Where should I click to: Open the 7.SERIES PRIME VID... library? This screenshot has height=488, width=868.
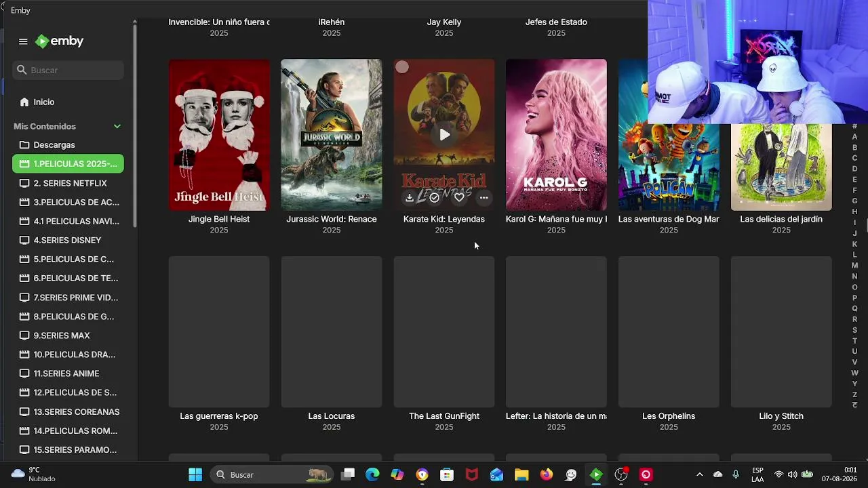coord(68,298)
